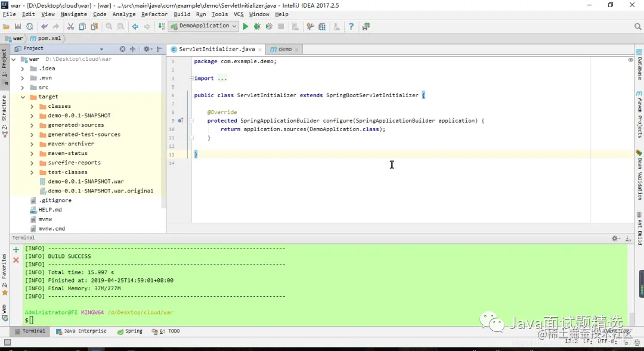Toggle Database side panel
Viewport: 644px width, 351px height.
tap(639, 64)
